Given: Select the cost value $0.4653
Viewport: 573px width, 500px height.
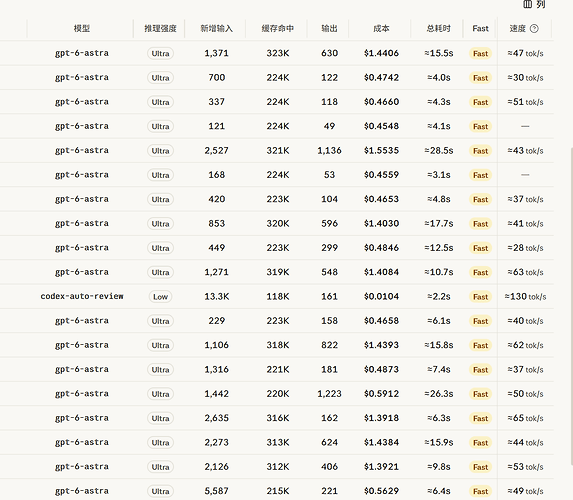Looking at the screenshot, I should tap(381, 199).
